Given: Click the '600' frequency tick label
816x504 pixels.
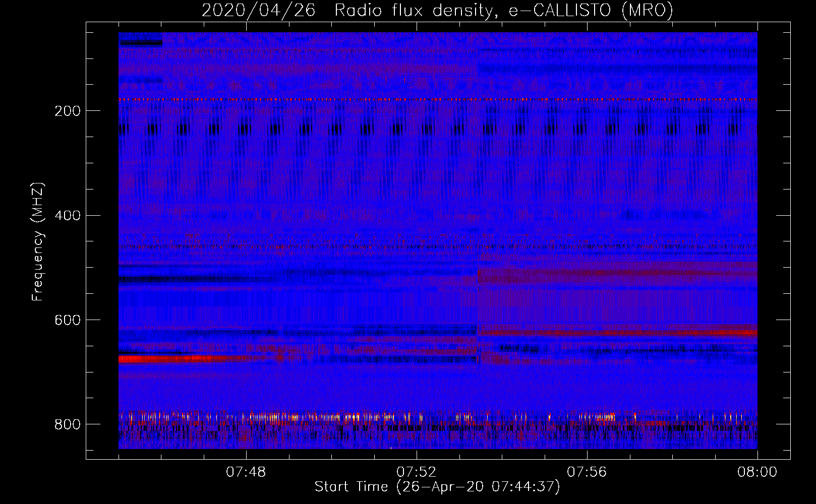Looking at the screenshot, I should click(68, 320).
